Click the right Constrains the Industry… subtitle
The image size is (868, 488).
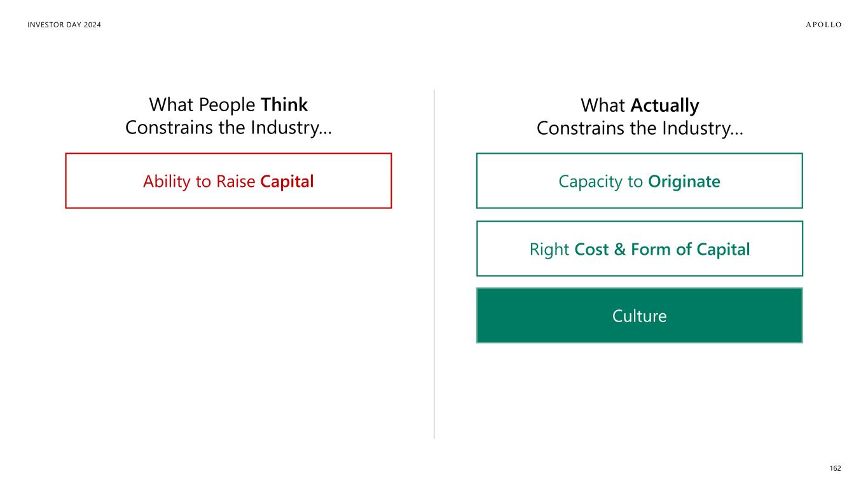(x=639, y=128)
